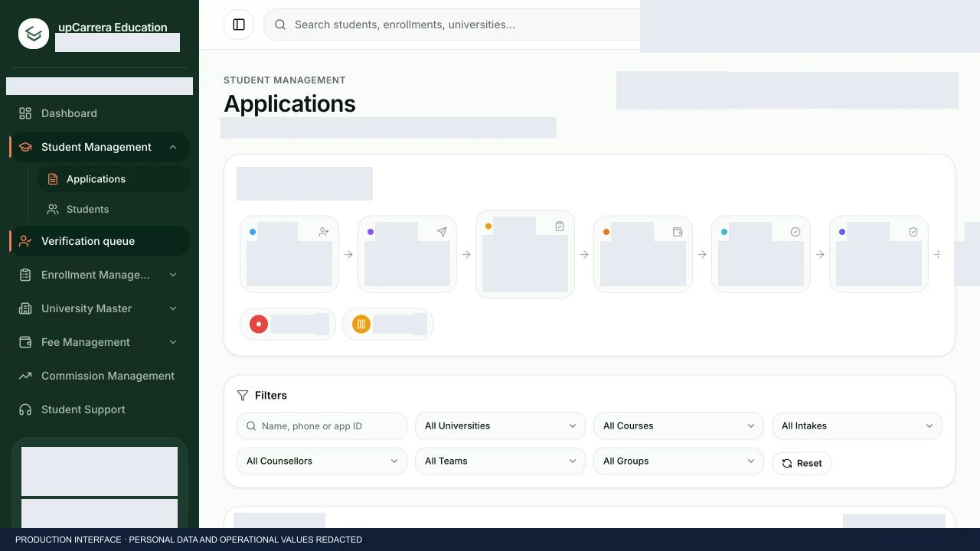Click the Student Support headset icon
980x551 pixels.
[x=25, y=409]
